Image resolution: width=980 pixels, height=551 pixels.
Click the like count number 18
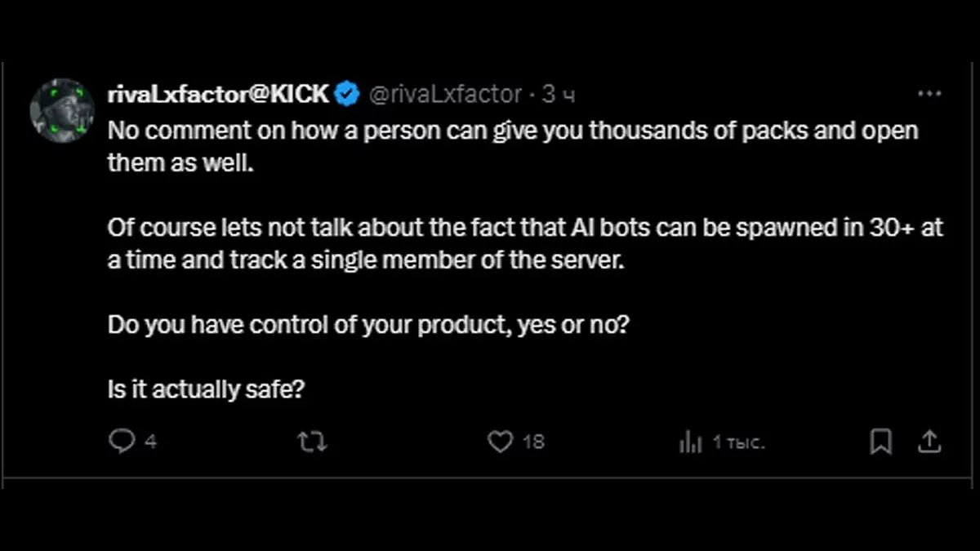pyautogui.click(x=533, y=442)
